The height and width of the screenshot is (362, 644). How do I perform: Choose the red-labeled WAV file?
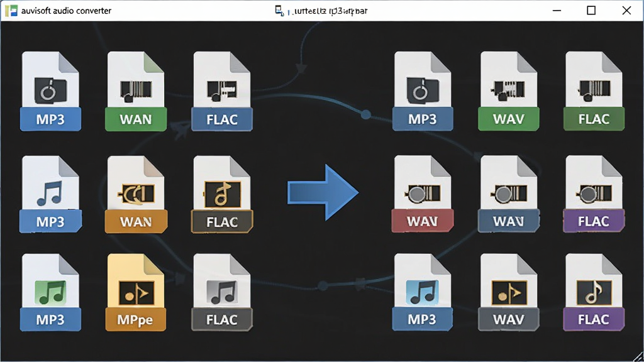click(423, 194)
